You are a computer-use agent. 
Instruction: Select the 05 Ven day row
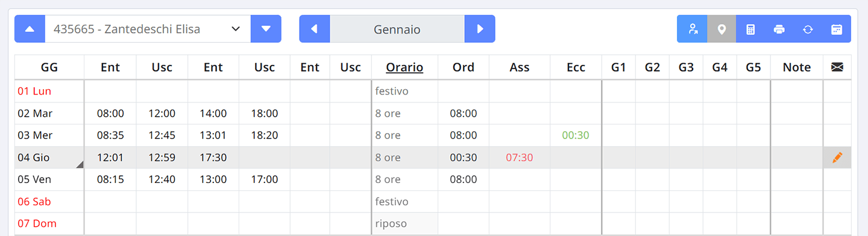tap(433, 179)
